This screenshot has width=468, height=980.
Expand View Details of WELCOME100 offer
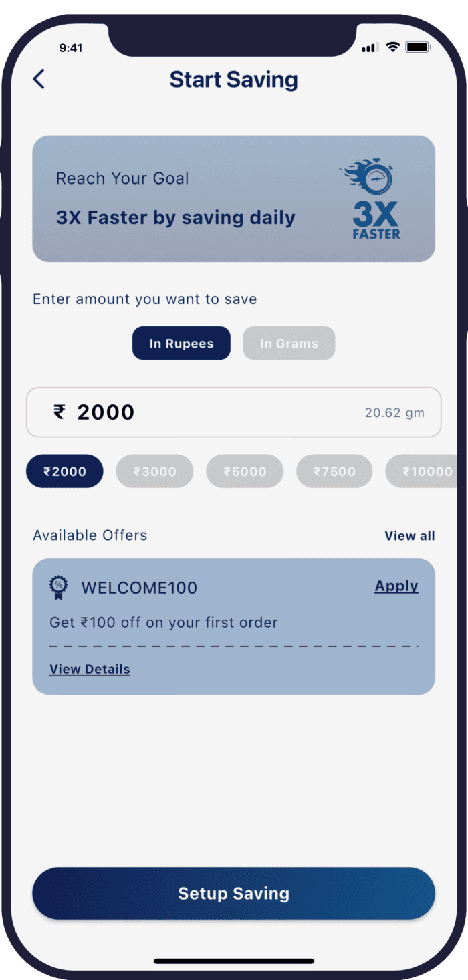coord(90,669)
